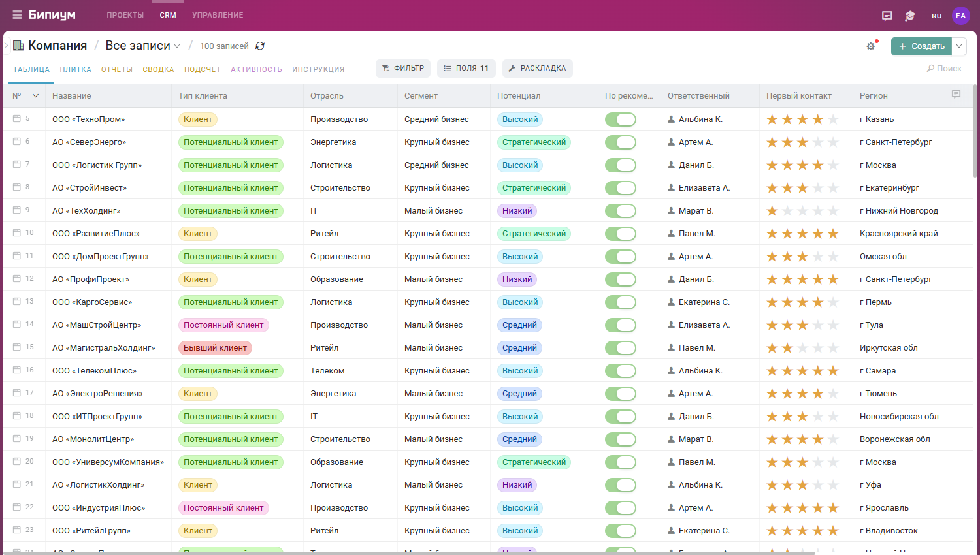
Task: Click the EA user avatar
Action: [960, 16]
